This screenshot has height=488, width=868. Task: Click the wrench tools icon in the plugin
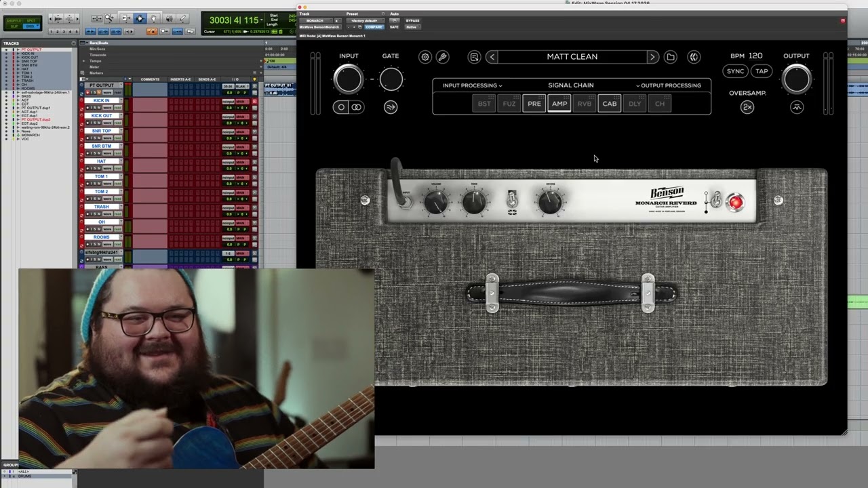tap(442, 57)
